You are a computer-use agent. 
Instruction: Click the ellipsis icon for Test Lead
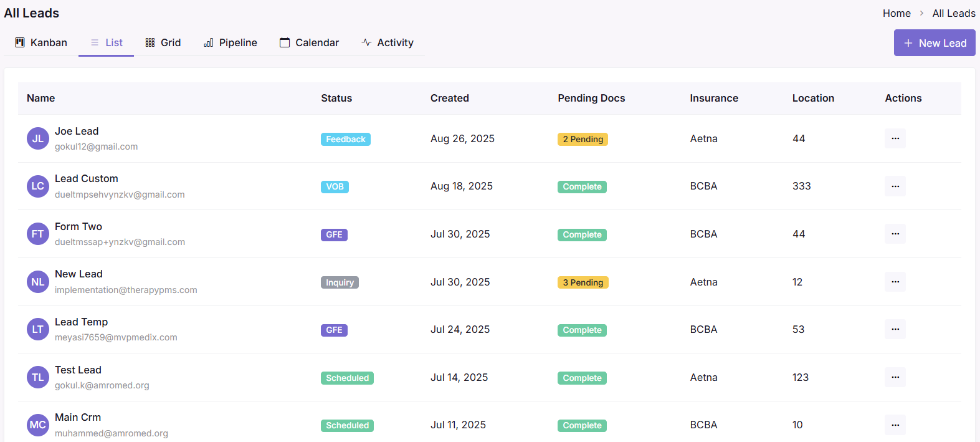tap(895, 377)
